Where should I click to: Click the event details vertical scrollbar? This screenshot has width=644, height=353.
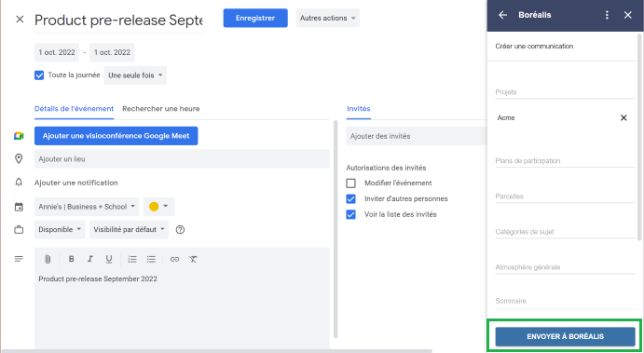click(336, 229)
